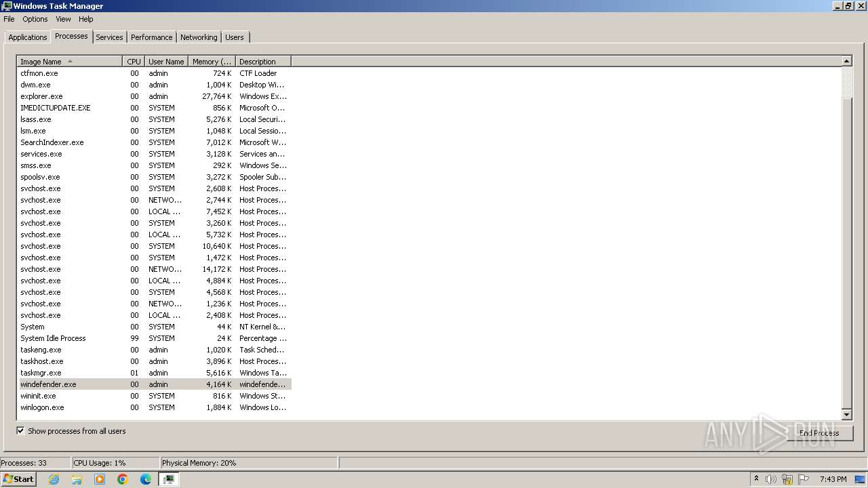Image resolution: width=868 pixels, height=488 pixels.
Task: Open the File menu
Action: click(x=9, y=19)
